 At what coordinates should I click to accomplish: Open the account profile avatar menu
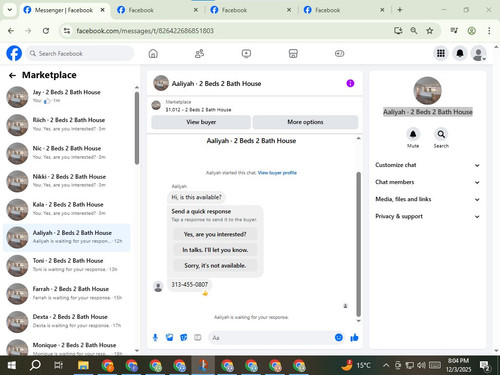479,53
